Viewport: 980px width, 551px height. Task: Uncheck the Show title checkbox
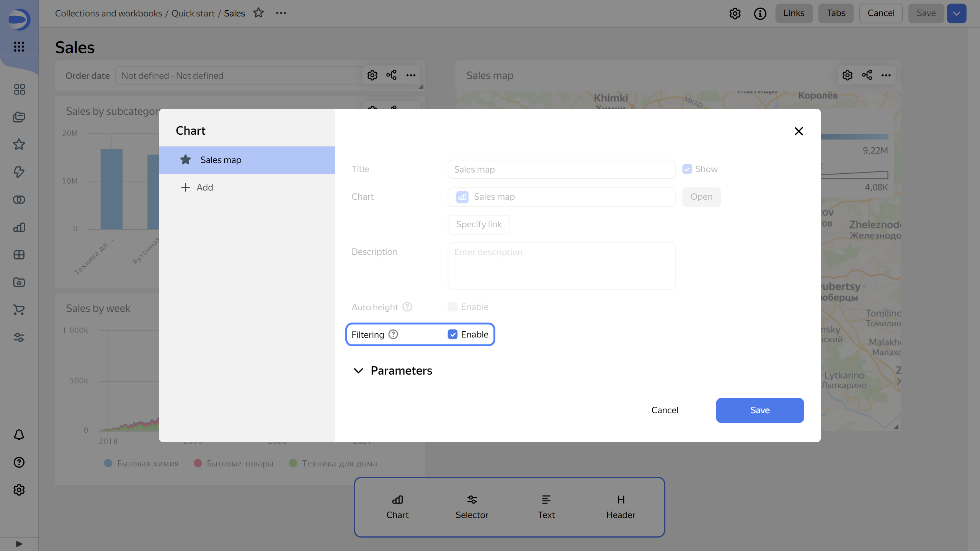[687, 169]
